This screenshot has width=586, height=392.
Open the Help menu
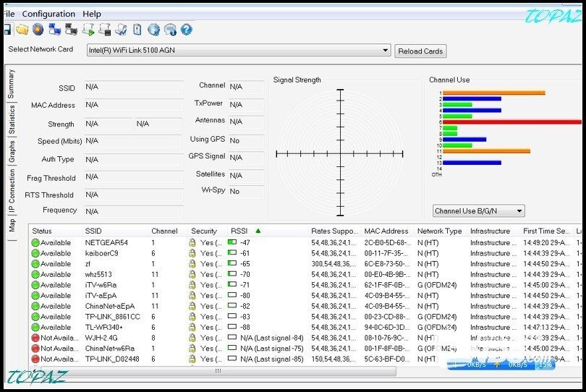click(x=92, y=14)
